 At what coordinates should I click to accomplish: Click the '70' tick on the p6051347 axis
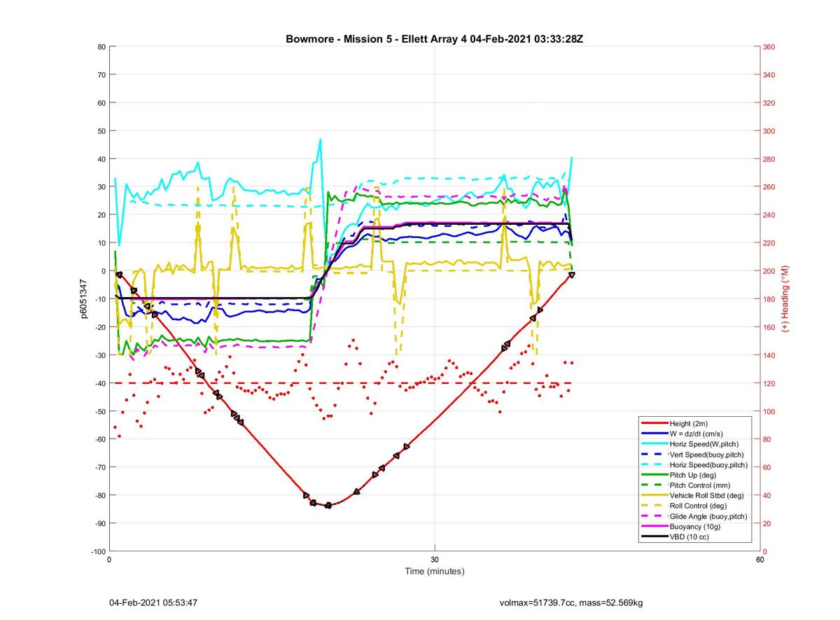coord(101,75)
